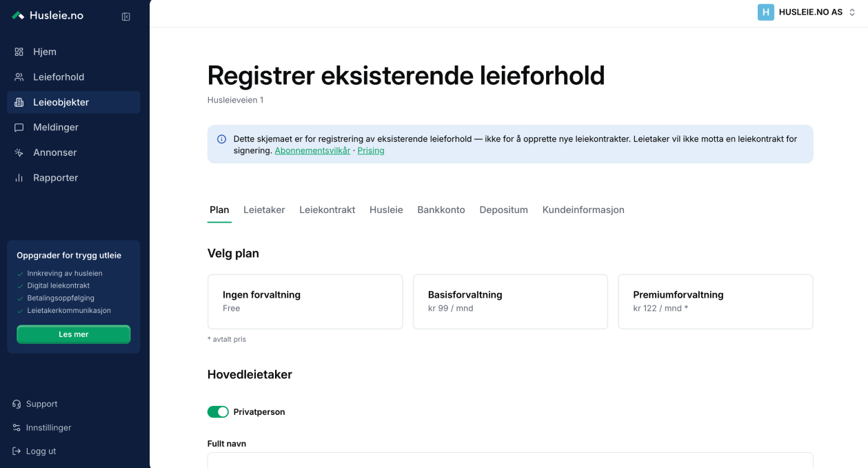
Task: Select the Leieobjekter building icon
Action: 19,102
